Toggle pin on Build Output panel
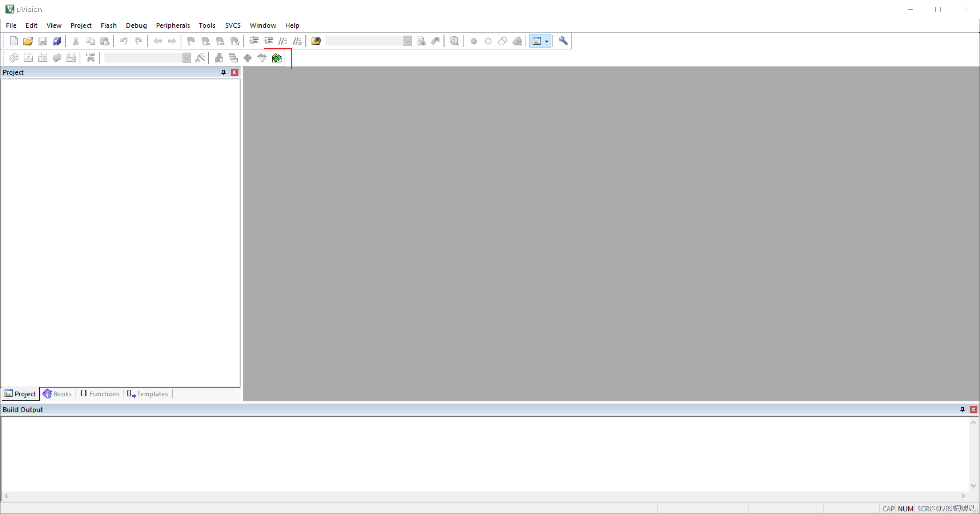Viewport: 980px width, 514px height. (962, 410)
